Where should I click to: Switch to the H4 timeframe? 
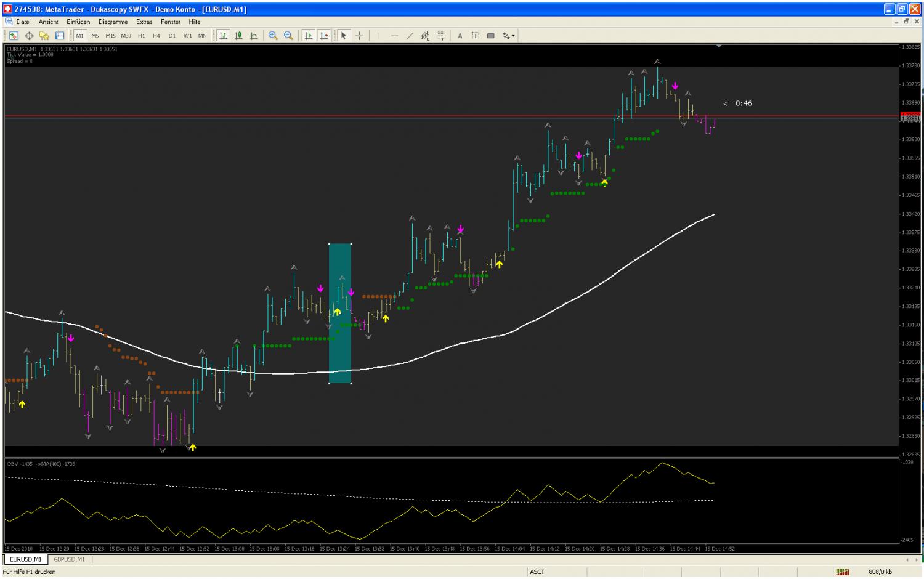click(x=156, y=36)
